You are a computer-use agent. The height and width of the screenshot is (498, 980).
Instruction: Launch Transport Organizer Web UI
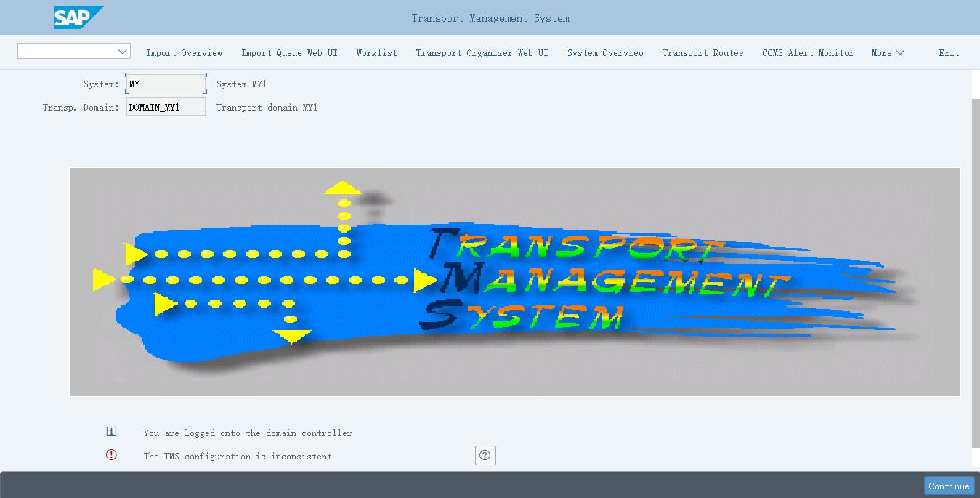pyautogui.click(x=482, y=53)
